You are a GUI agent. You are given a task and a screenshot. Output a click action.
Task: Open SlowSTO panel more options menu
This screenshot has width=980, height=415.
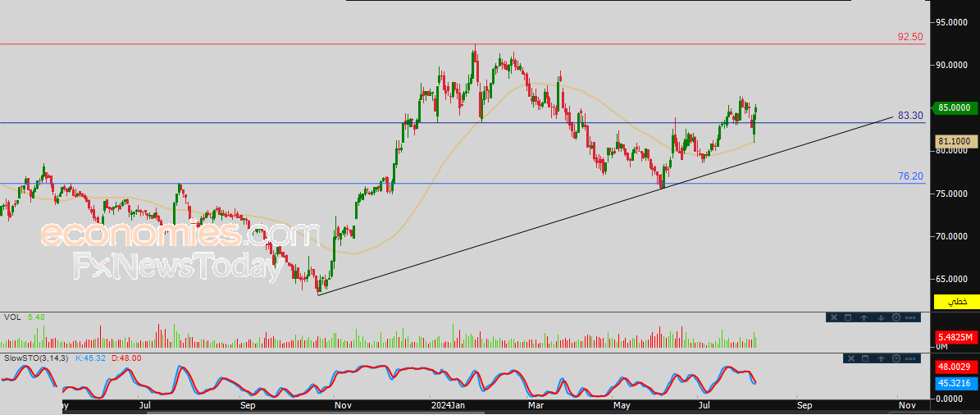coord(910,358)
